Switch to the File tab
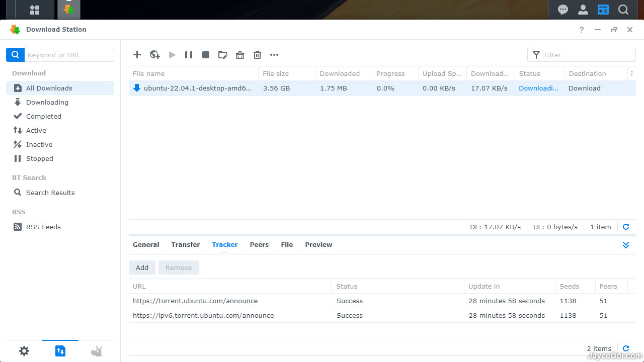Image resolution: width=644 pixels, height=362 pixels. [287, 244]
